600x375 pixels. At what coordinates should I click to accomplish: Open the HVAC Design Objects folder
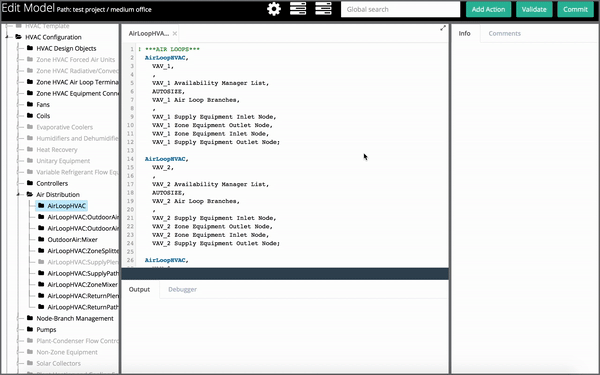(66, 48)
